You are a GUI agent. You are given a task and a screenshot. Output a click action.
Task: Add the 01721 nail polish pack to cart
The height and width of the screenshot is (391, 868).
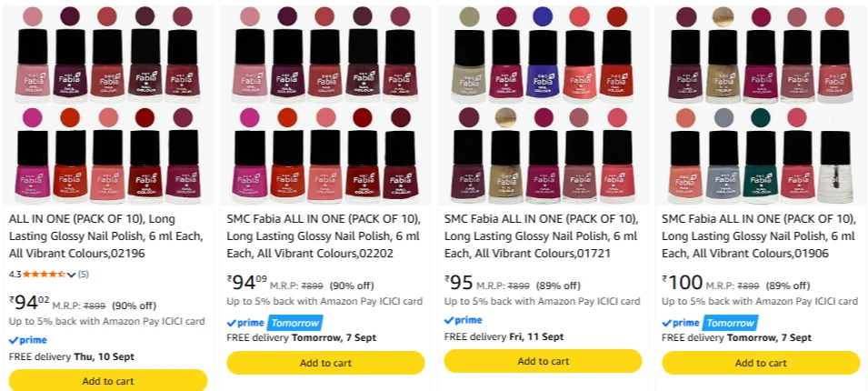click(x=543, y=361)
